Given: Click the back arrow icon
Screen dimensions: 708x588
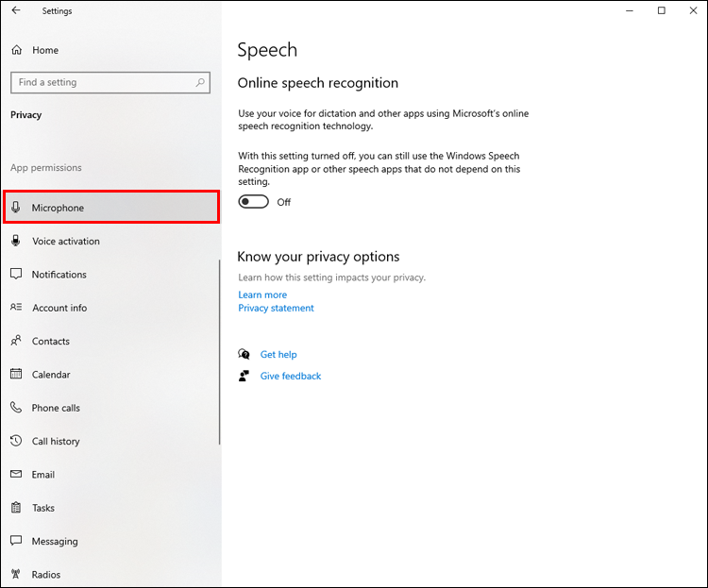Looking at the screenshot, I should coord(16,11).
